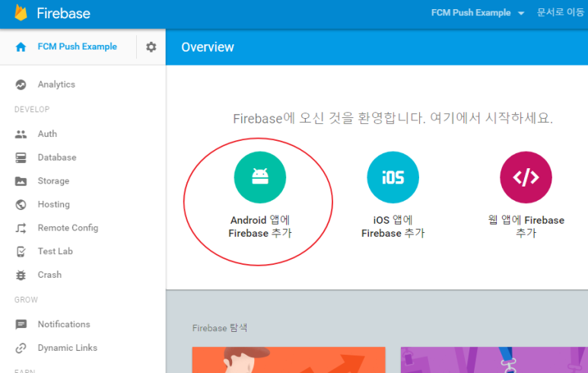Click the Firebase title text in header
Screen dimensions: 588x373
point(63,14)
